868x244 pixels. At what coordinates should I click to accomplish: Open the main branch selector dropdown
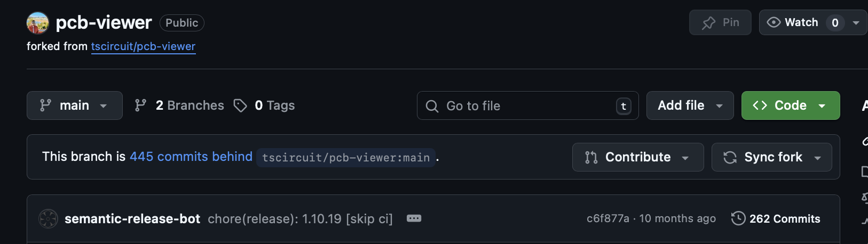coord(74,105)
